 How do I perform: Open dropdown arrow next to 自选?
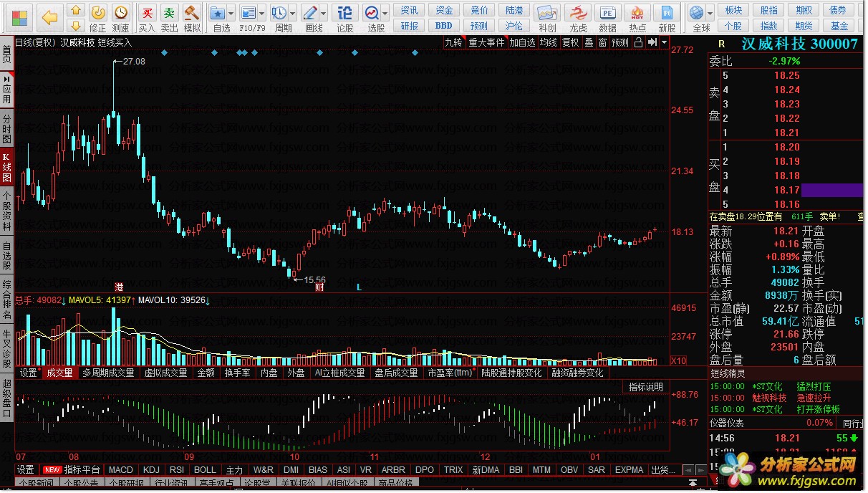(232, 13)
